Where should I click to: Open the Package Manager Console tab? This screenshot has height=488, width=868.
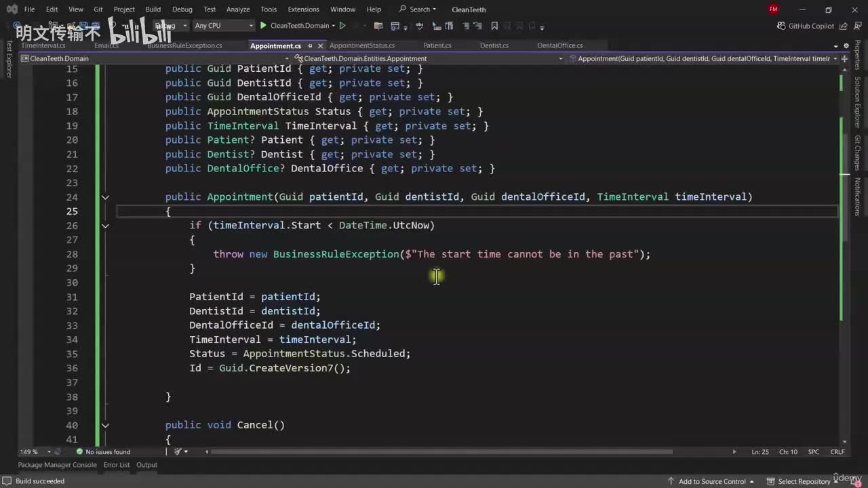tap(58, 465)
